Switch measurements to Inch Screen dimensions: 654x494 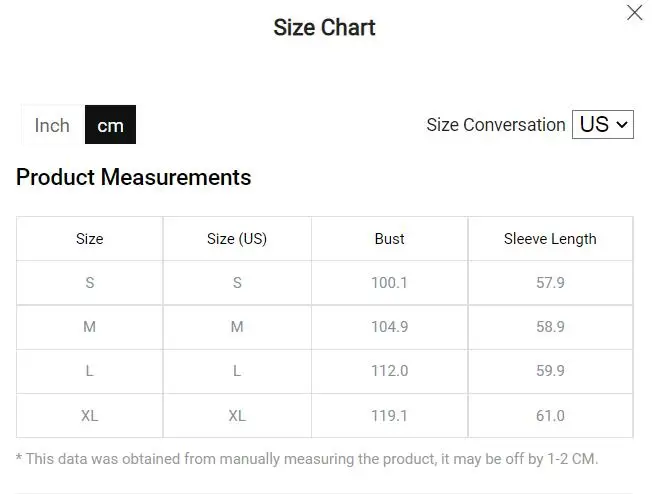point(52,125)
